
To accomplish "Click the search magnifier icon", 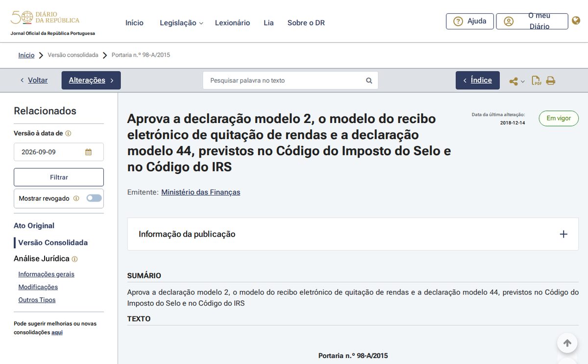I will click(369, 80).
